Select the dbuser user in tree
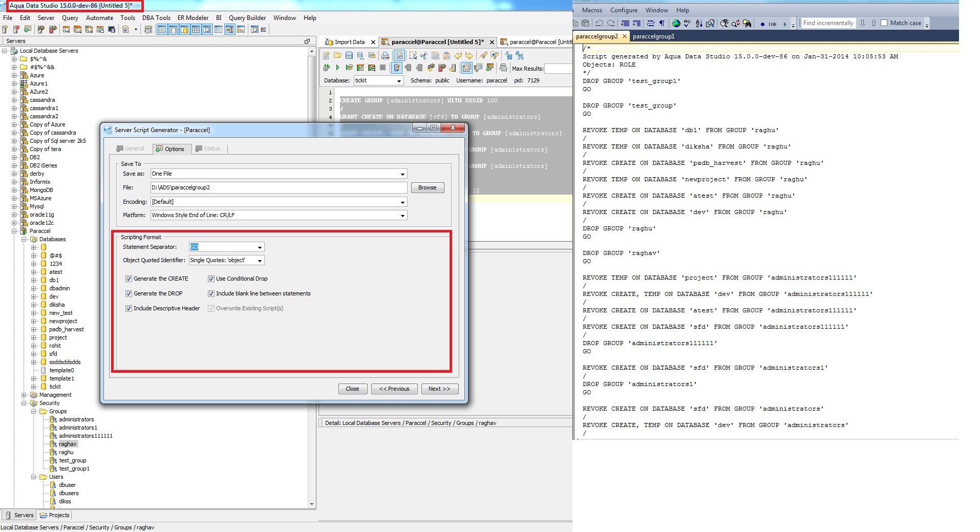This screenshot has width=980, height=532. [x=67, y=485]
